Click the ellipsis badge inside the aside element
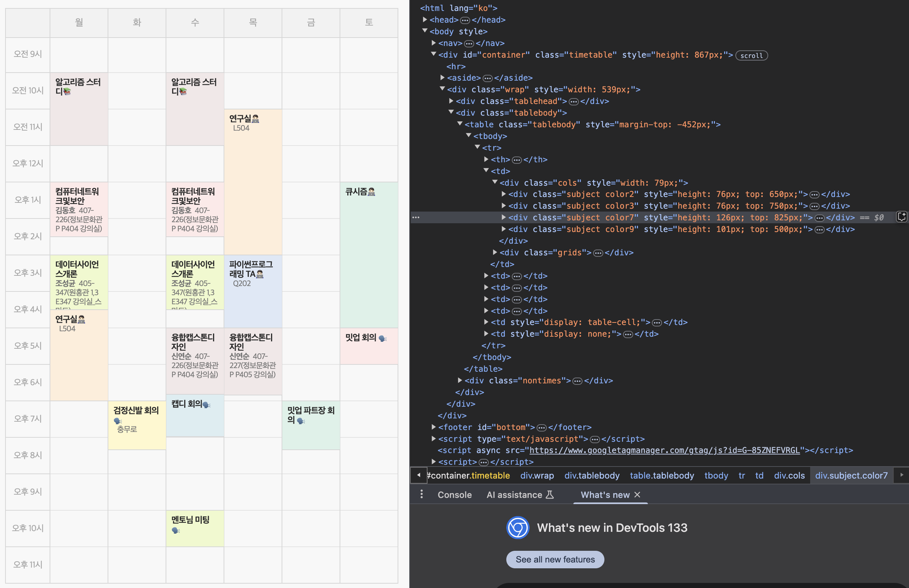 click(x=488, y=78)
